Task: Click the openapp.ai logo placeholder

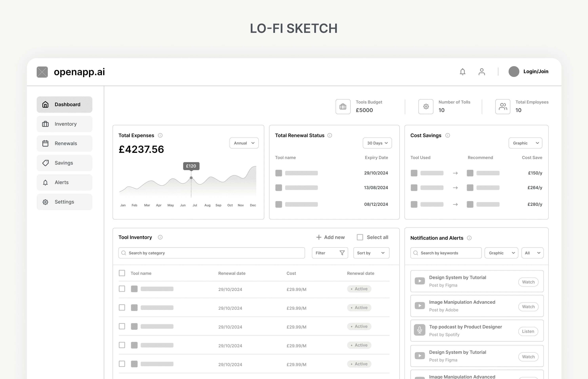Action: pyautogui.click(x=42, y=72)
